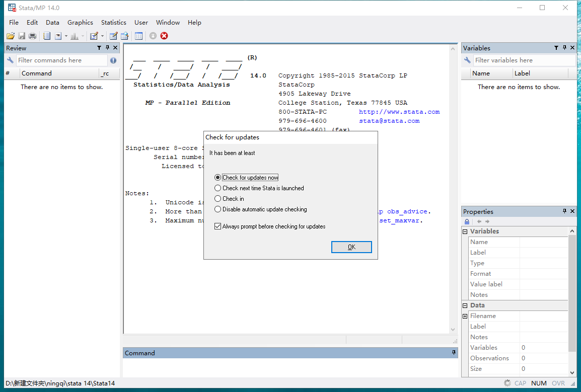
Task: Open the Viewer icon dropdown arrow
Action: [66, 36]
